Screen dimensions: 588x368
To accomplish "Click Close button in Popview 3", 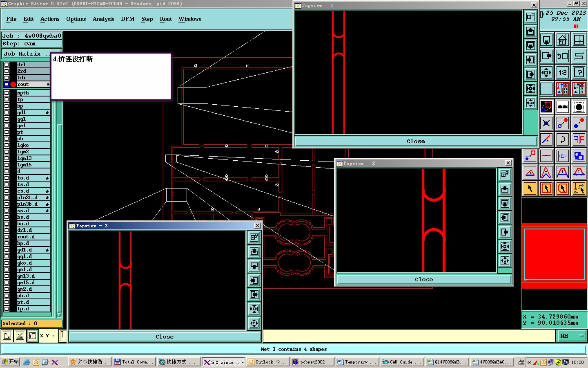I will tap(165, 337).
